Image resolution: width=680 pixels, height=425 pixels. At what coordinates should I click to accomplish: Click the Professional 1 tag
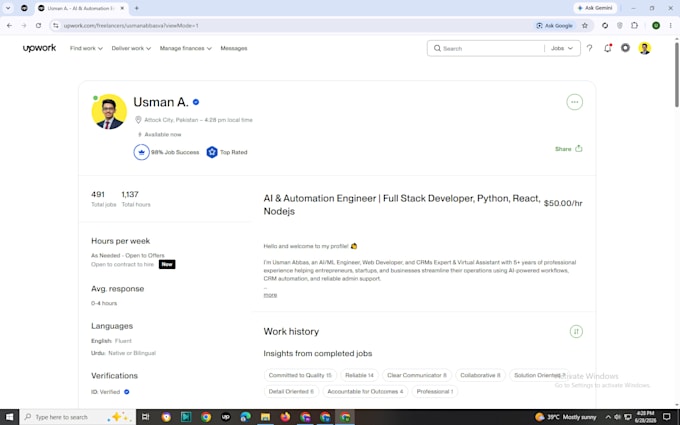pyautogui.click(x=435, y=391)
